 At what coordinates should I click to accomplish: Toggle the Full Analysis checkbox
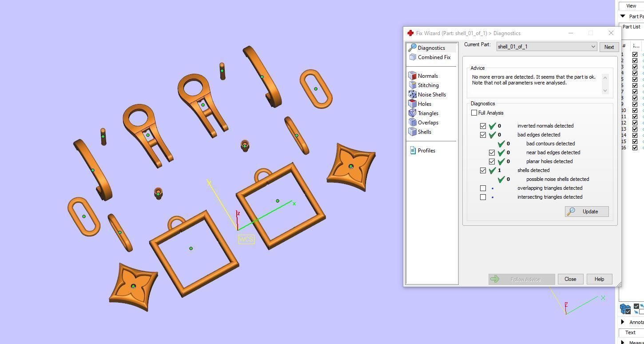pyautogui.click(x=474, y=113)
